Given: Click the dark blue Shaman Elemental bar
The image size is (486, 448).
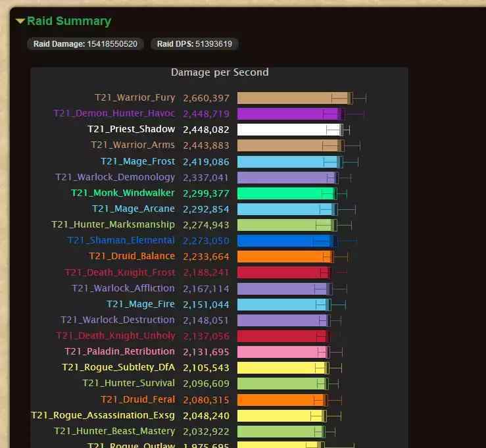Looking at the screenshot, I should pos(287,241).
